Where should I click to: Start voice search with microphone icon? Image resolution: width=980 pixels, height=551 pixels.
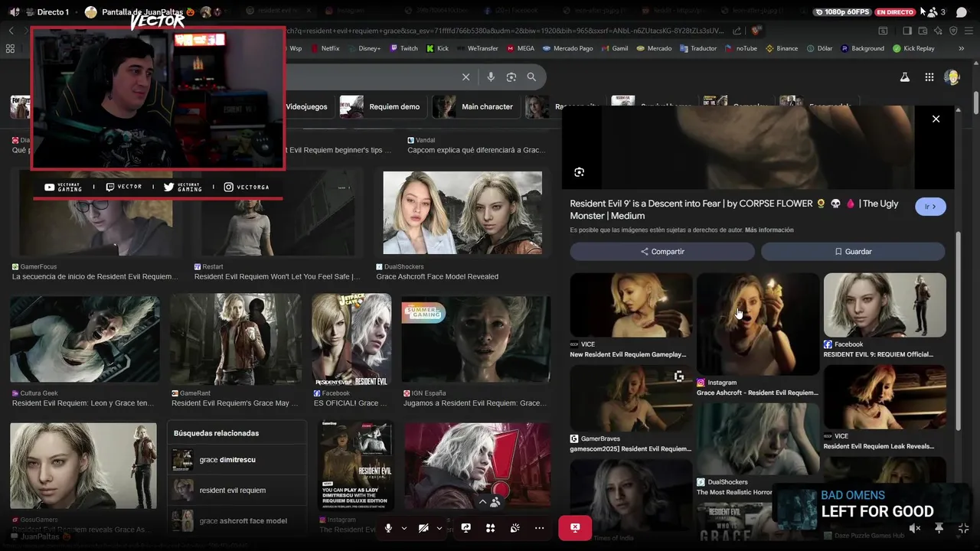(491, 77)
